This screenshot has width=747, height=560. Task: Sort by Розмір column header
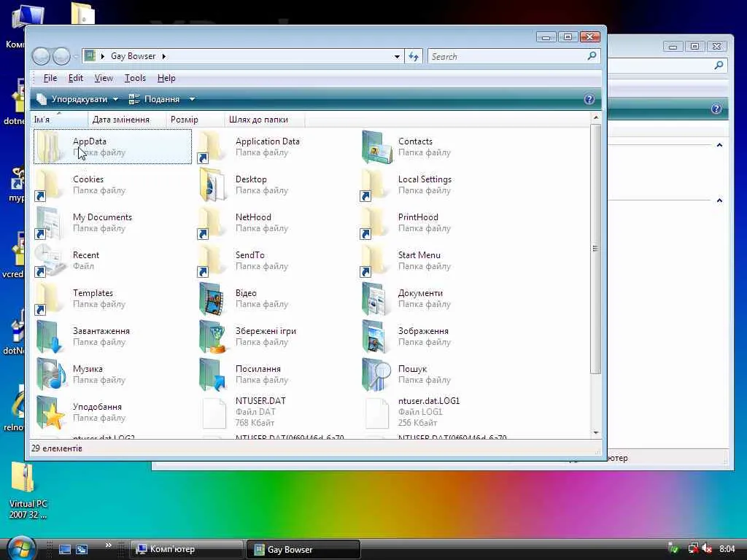[195, 120]
